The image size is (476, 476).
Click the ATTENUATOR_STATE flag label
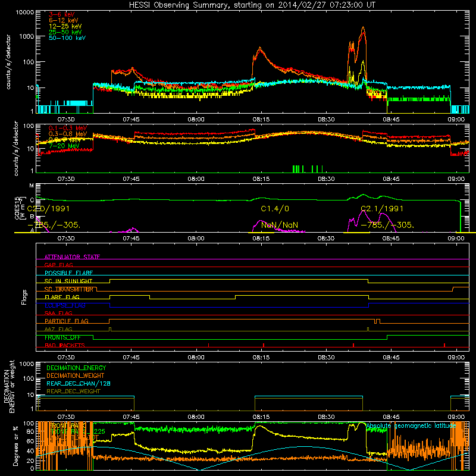click(72, 257)
